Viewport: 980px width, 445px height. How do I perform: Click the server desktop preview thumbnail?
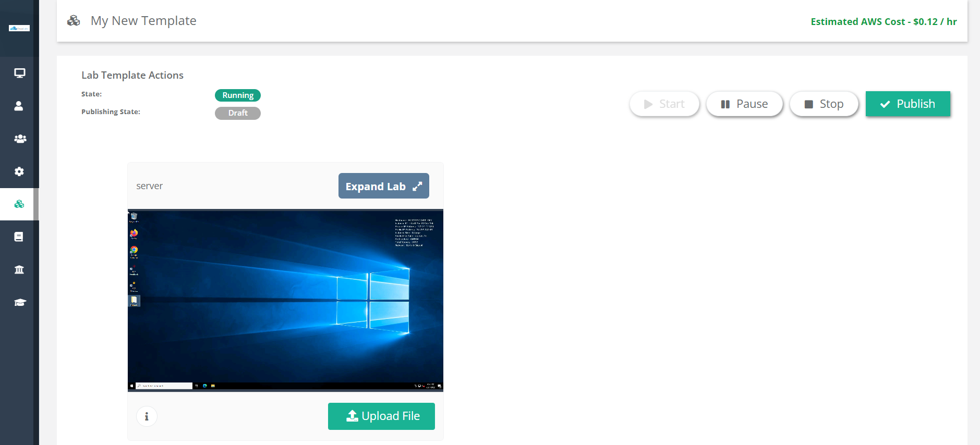pos(285,300)
